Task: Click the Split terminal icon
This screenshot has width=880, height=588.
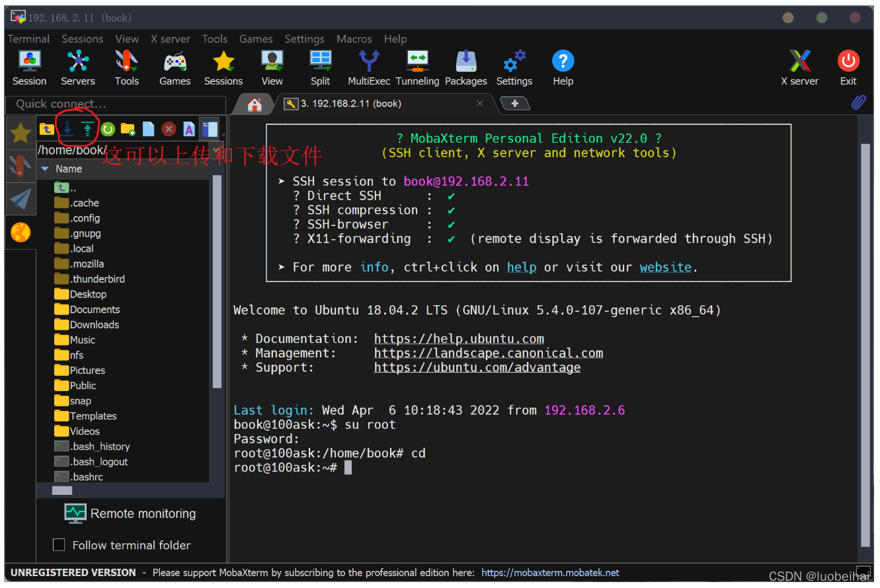Action: point(321,68)
